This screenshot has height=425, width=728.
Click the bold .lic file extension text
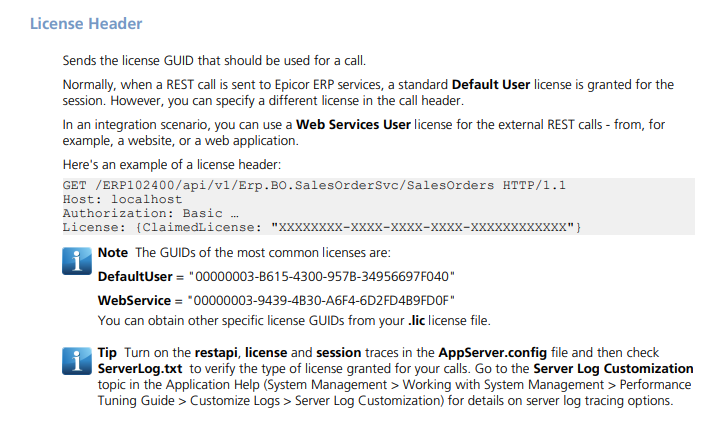click(416, 320)
